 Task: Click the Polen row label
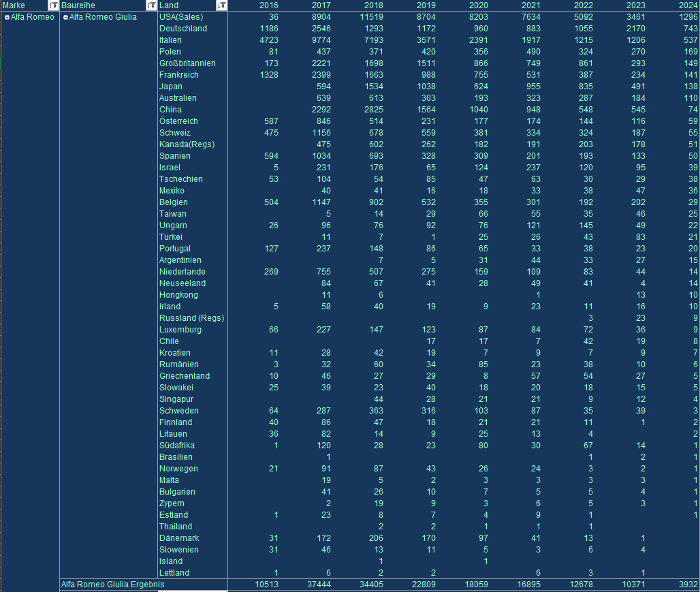pos(170,52)
